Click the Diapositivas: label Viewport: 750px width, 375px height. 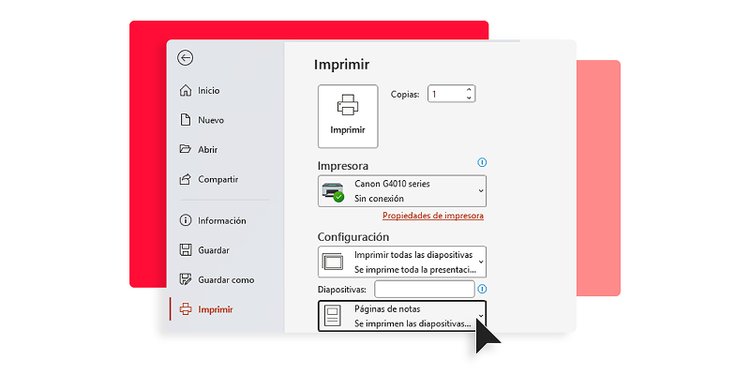coord(342,289)
